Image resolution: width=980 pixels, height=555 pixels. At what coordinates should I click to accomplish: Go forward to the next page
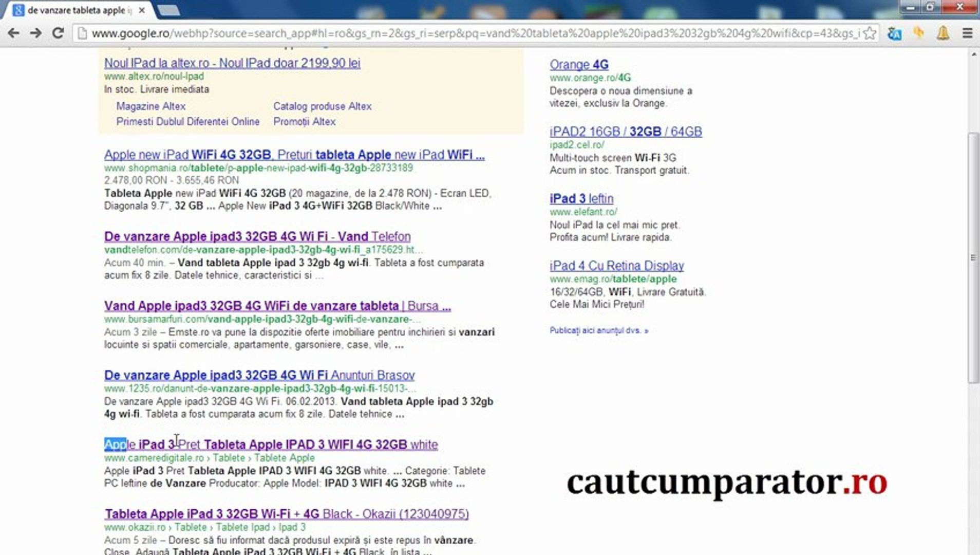(x=35, y=33)
